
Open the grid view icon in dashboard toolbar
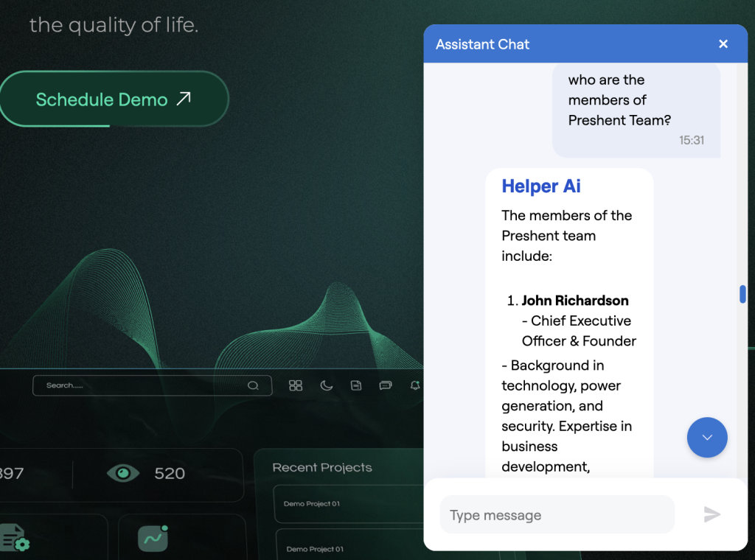[296, 385]
